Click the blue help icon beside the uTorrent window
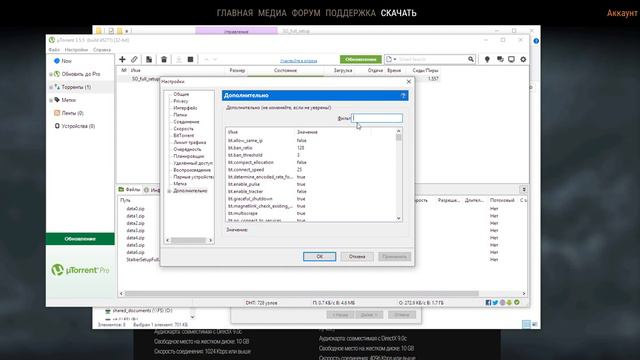The width and height of the screenshot is (640, 360). point(536,41)
